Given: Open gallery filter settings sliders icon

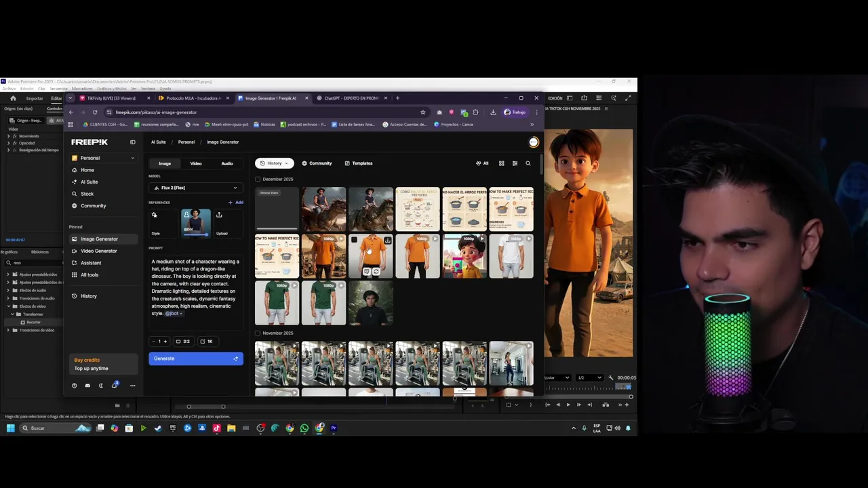Looking at the screenshot, I should tap(515, 163).
